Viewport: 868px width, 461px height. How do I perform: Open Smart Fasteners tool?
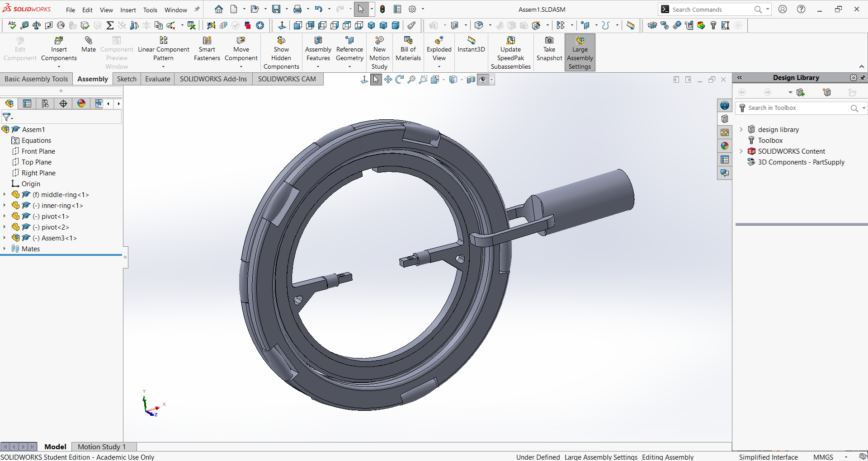coord(207,49)
